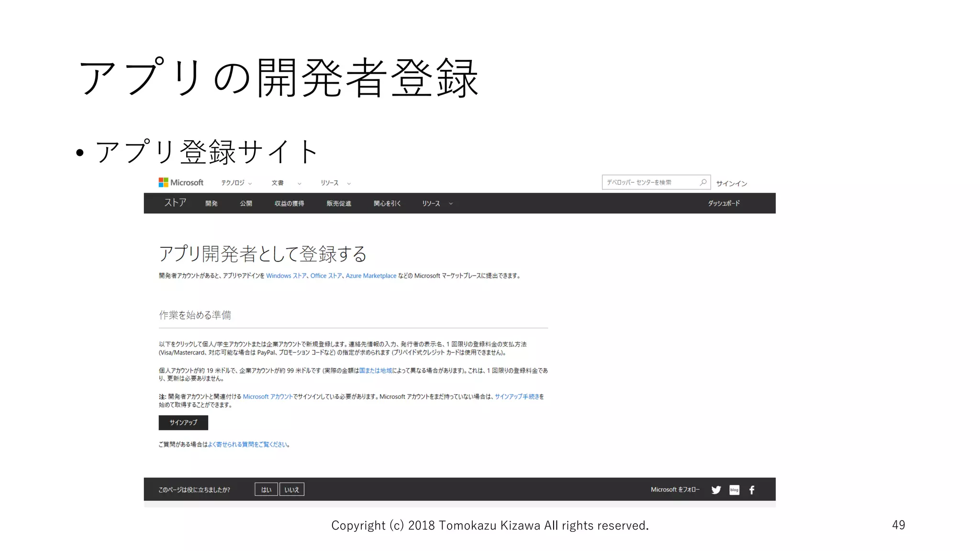
Task: Click the Microsoft をフォロー text
Action: click(x=675, y=489)
